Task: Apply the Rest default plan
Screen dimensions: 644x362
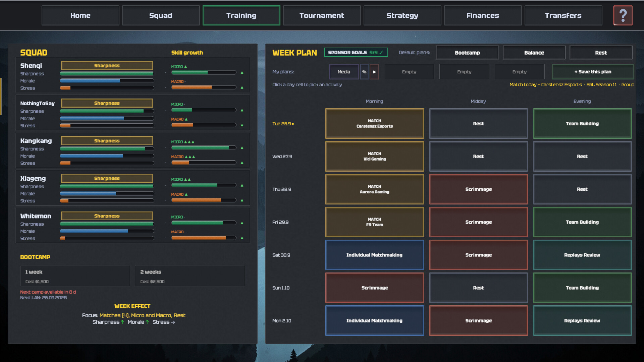Action: 601,53
